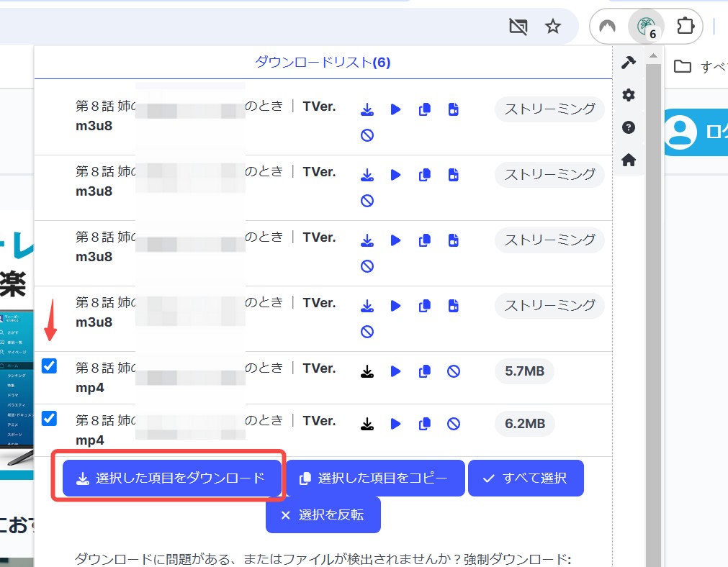
Task: Click 選択を反転 button
Action: 323,515
